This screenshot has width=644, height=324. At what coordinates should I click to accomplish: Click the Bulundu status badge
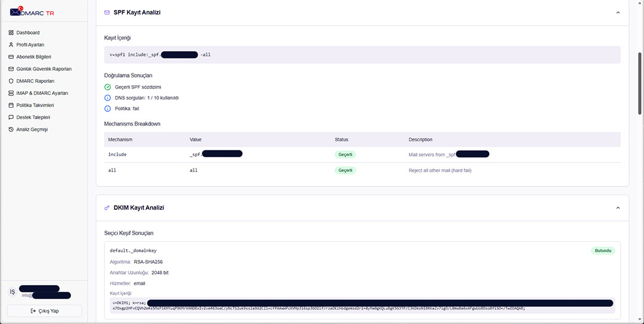pos(603,251)
